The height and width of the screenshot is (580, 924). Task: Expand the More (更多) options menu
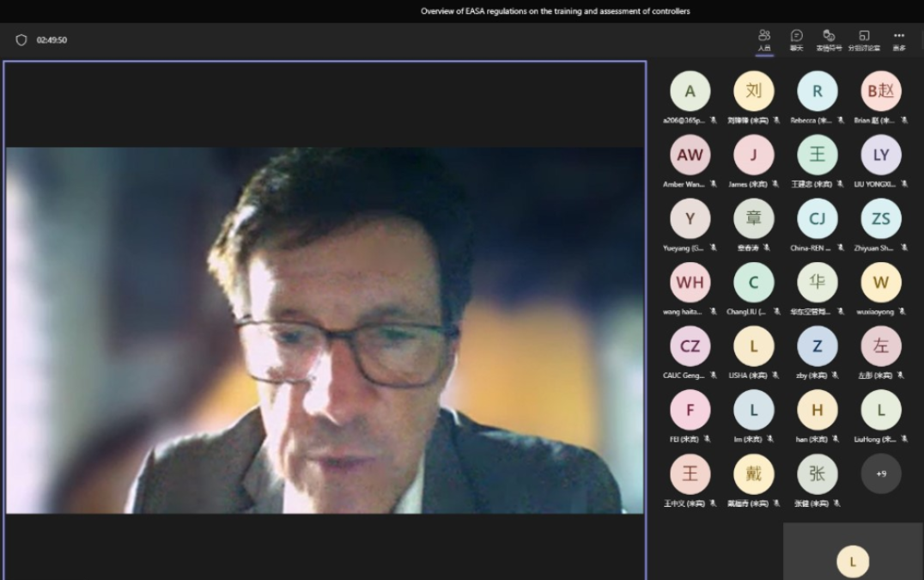click(x=899, y=40)
